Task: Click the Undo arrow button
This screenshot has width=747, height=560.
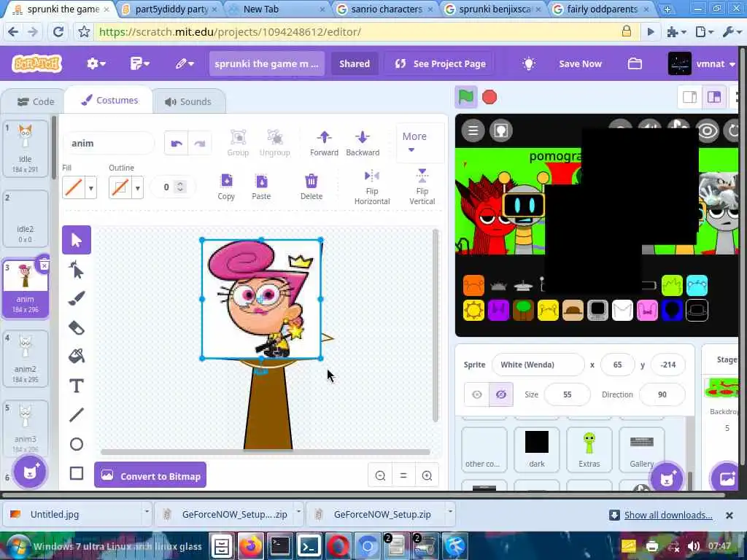Action: 177,144
